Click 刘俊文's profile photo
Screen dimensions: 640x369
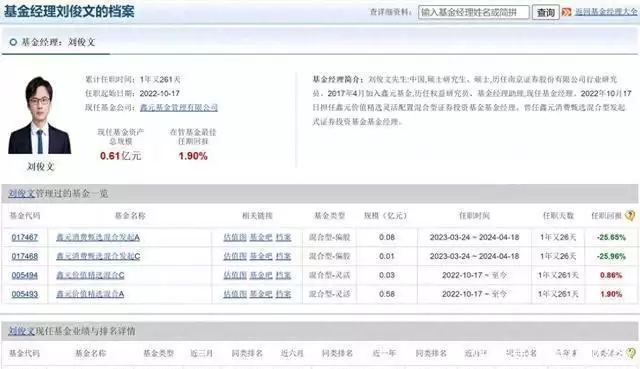[40, 116]
